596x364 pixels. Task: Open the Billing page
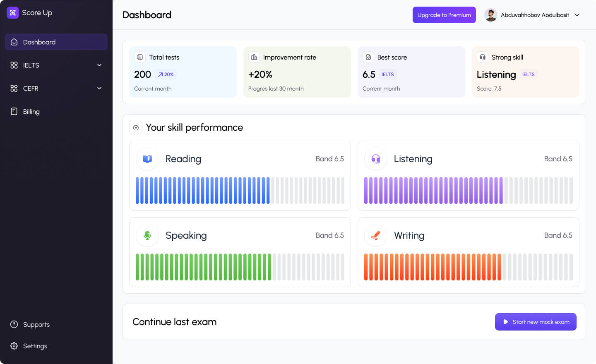[31, 112]
